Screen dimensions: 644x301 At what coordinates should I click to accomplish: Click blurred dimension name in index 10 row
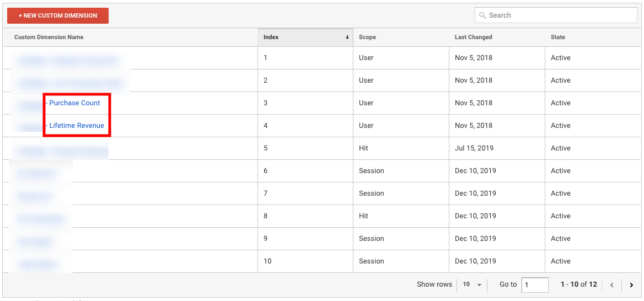click(x=37, y=265)
